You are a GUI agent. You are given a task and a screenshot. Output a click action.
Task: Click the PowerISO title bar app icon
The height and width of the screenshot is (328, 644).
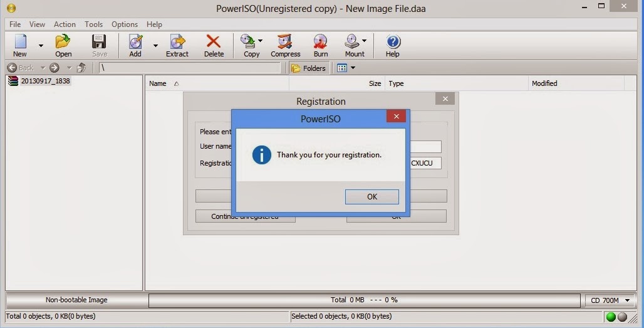point(11,8)
